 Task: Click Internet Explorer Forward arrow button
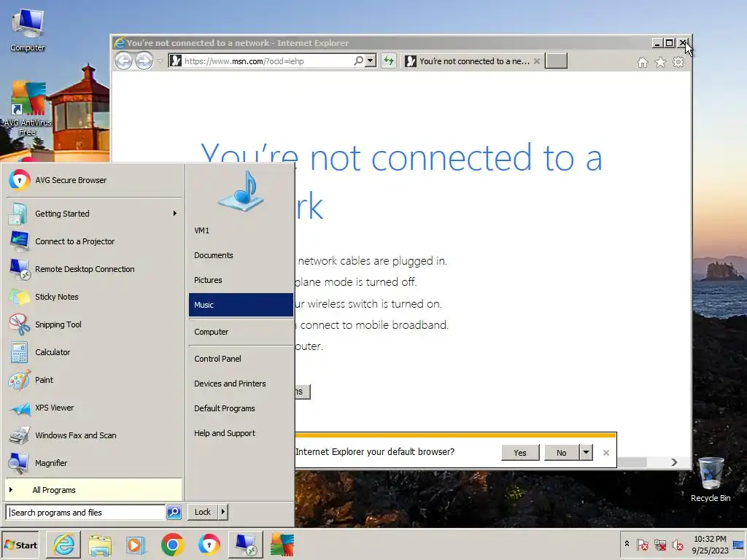tap(144, 61)
